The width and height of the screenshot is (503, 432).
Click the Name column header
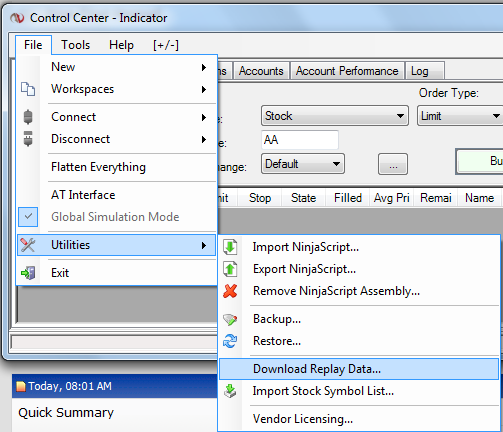pyautogui.click(x=479, y=198)
